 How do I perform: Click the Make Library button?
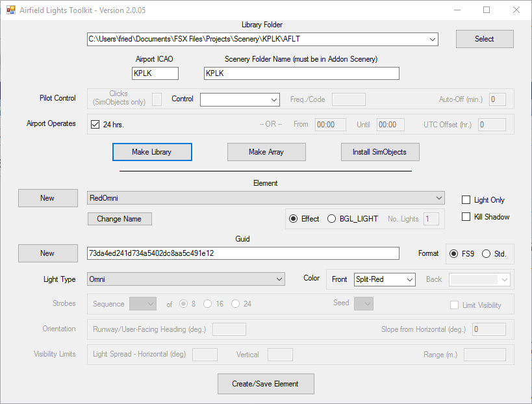click(x=152, y=152)
